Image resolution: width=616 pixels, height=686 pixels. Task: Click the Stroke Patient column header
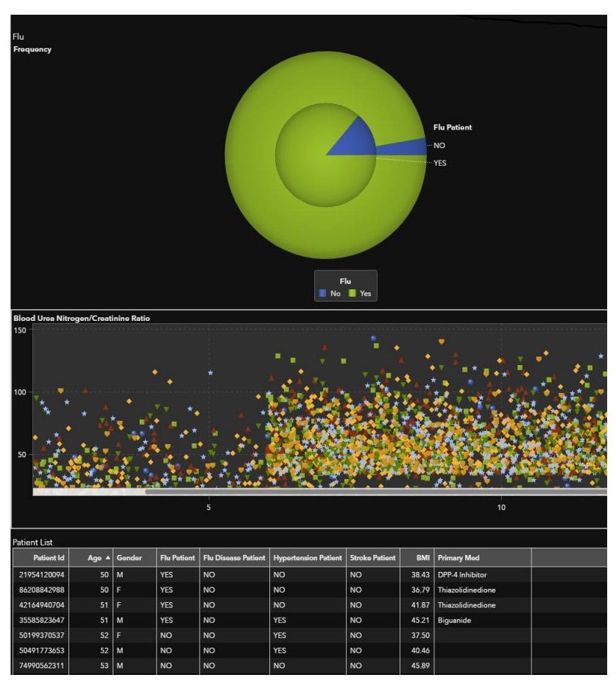pyautogui.click(x=373, y=558)
